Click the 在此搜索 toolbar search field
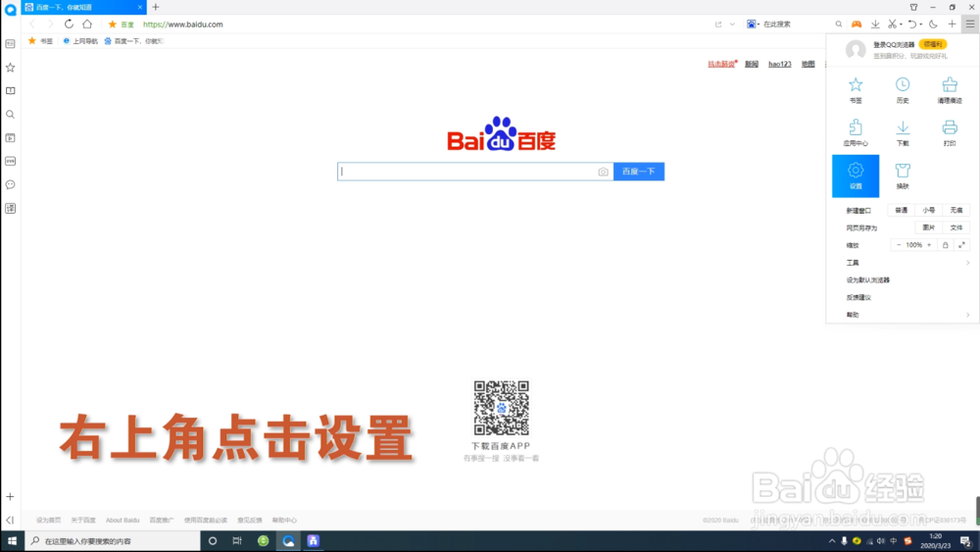 [797, 24]
